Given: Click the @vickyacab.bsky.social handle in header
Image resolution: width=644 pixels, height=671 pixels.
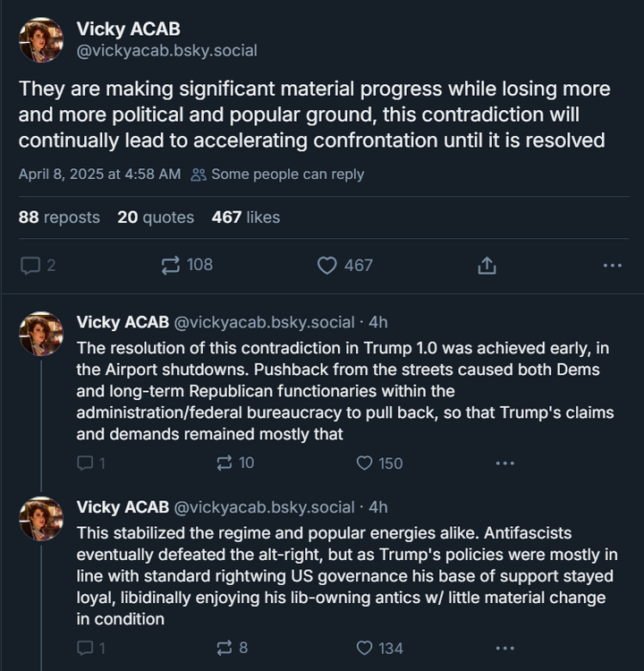Looking at the screenshot, I should tap(166, 51).
